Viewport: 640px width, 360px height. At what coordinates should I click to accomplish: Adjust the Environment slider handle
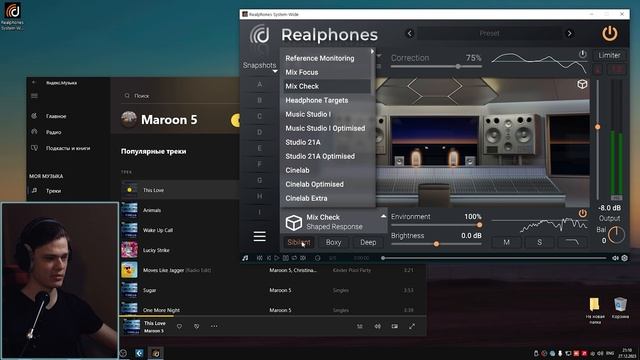coord(480,225)
